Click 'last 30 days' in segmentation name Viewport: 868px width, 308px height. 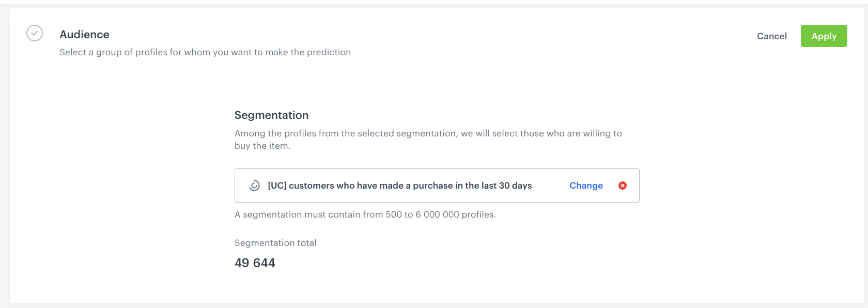[x=506, y=186]
